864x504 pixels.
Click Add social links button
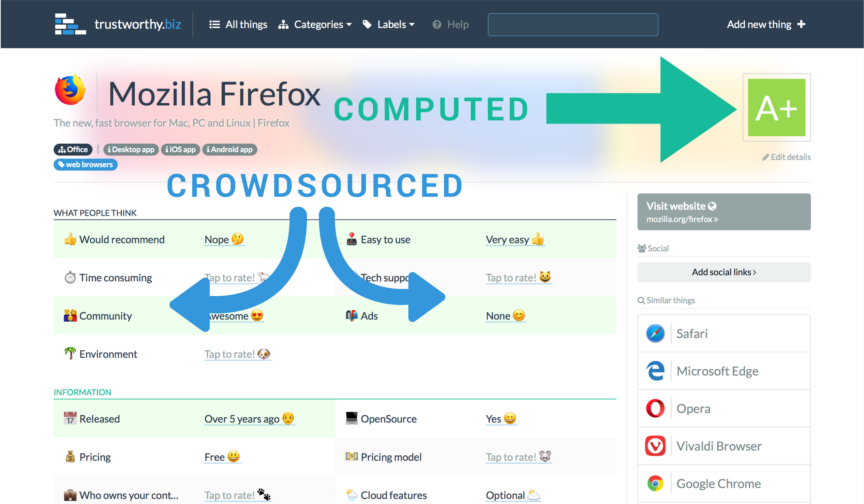click(724, 272)
